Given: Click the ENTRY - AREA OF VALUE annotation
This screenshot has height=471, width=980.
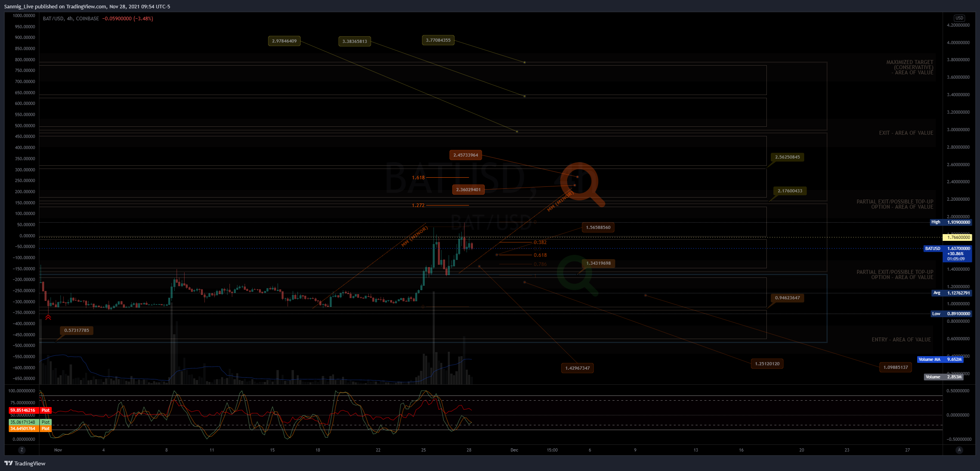Looking at the screenshot, I should pyautogui.click(x=901, y=340).
